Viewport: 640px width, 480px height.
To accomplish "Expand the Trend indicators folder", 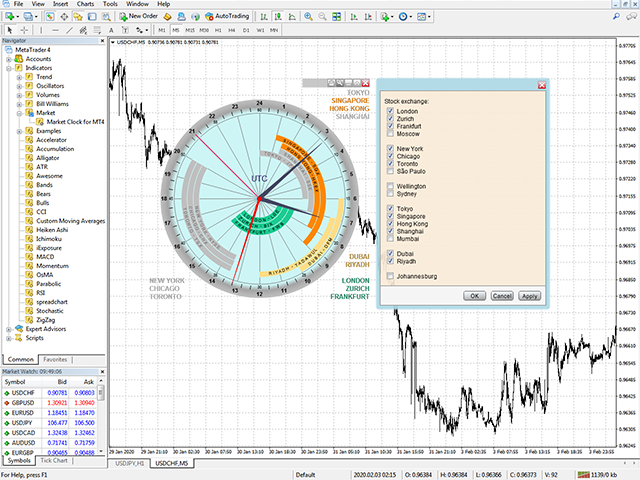I will click(x=19, y=77).
